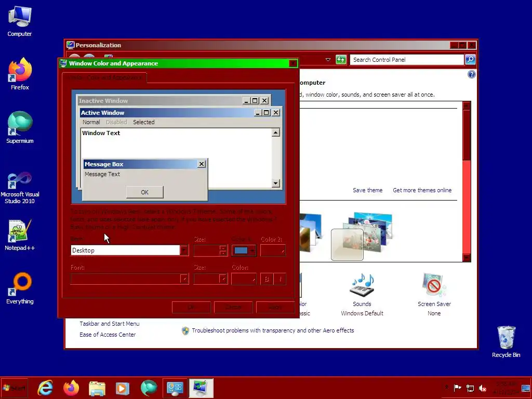Expand the address bar history dropdown arrow
Screen dimensions: 532x399
click(328, 60)
